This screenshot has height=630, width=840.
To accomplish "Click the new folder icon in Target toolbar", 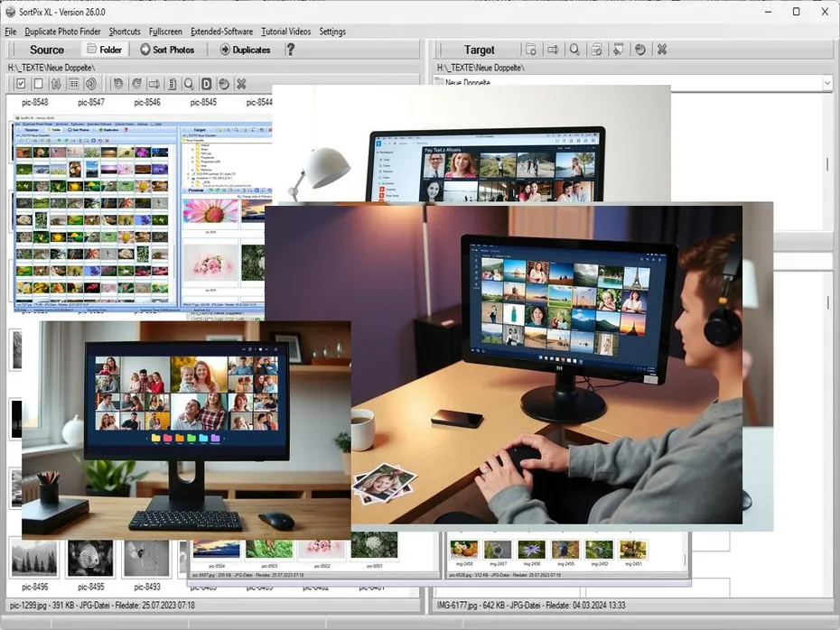I will coord(533,50).
